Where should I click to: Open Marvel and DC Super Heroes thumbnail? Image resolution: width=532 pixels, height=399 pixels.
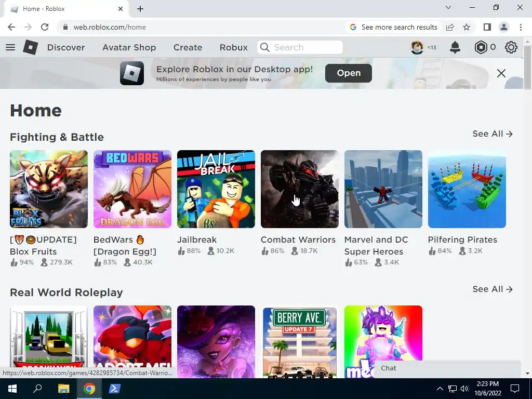coord(383,189)
